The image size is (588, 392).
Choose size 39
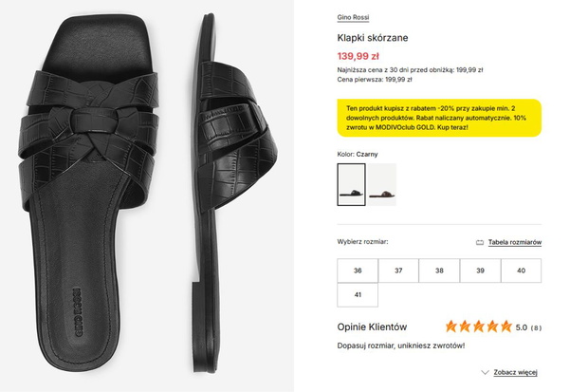click(480, 271)
